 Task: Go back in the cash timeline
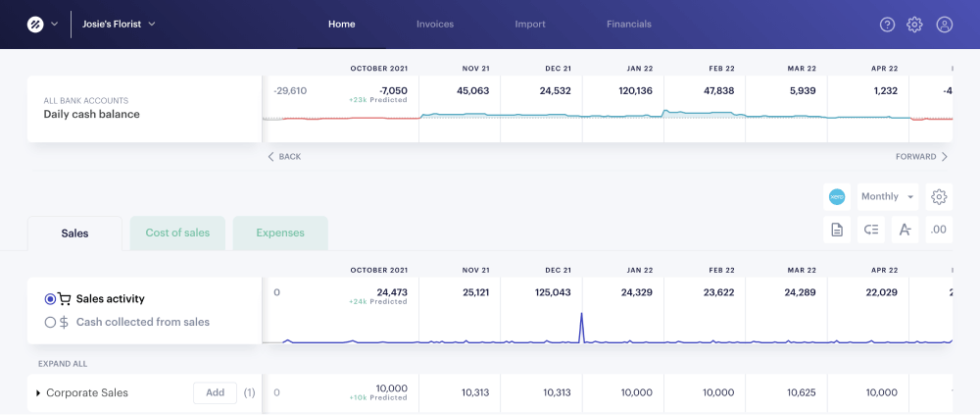284,157
